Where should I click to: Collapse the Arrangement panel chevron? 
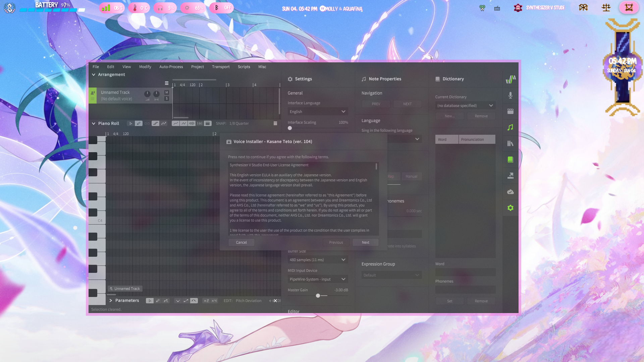94,74
